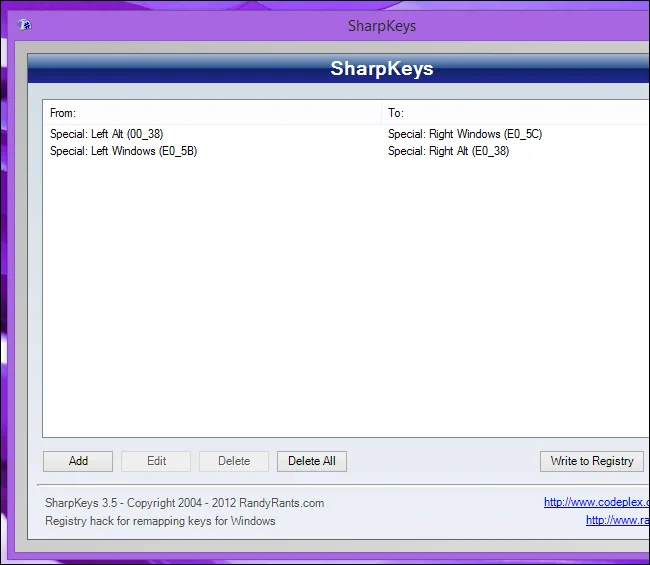Image resolution: width=650 pixels, height=565 pixels.
Task: Click Special: Right Windows (E0_5C) cell
Action: (x=465, y=134)
